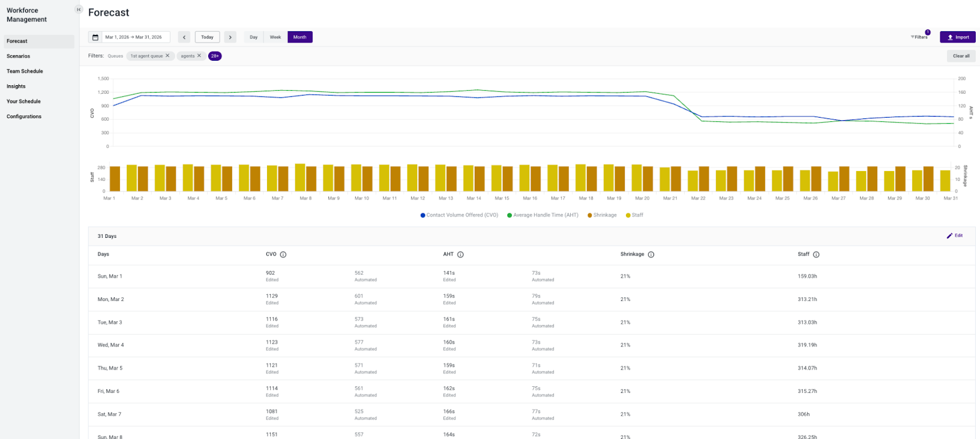
Task: Click the CVO info icon
Action: pyautogui.click(x=283, y=254)
